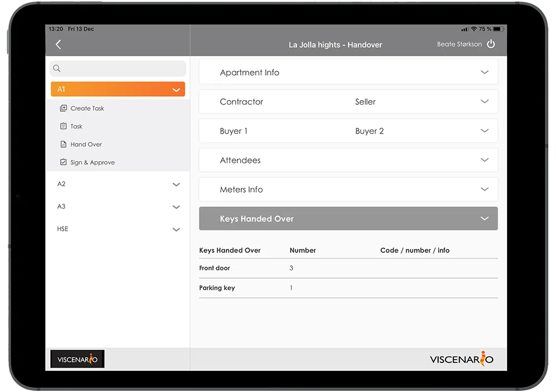This screenshot has width=556, height=392.
Task: Click the Front door number value 3
Action: pos(291,268)
